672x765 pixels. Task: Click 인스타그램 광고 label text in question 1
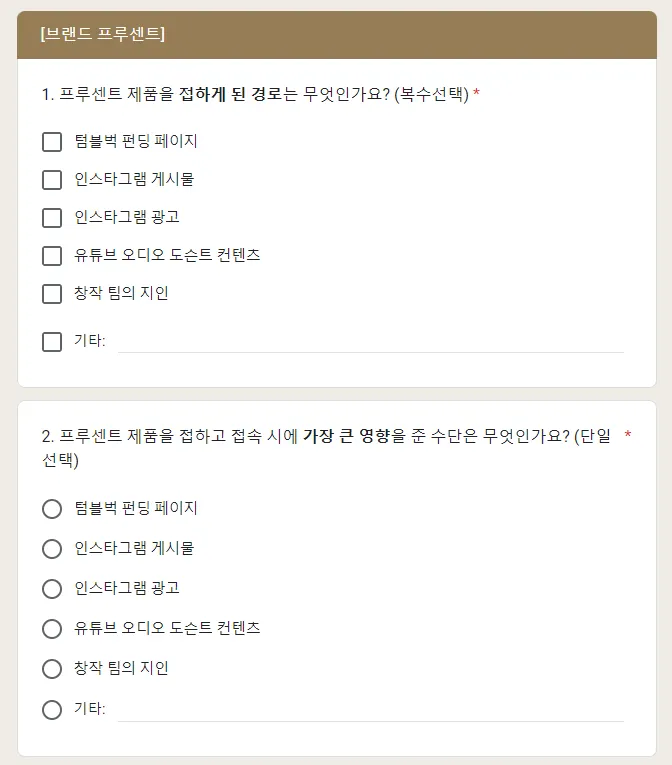127,217
